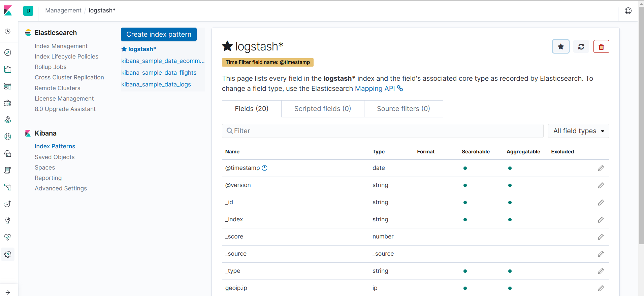Select the kibana_sample_data_flights index pattern
Screen dimensions: 644x296
coord(159,73)
